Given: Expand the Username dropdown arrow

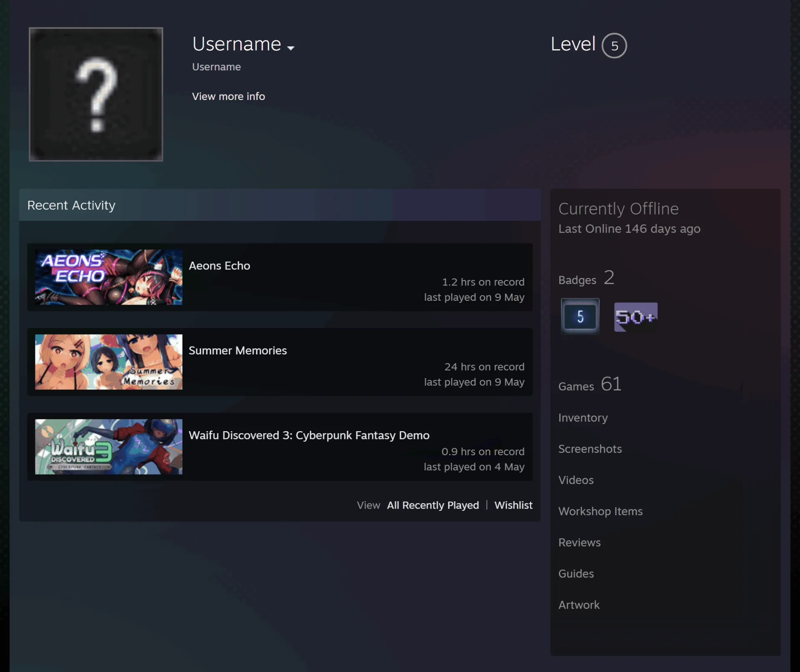Looking at the screenshot, I should coord(291,48).
